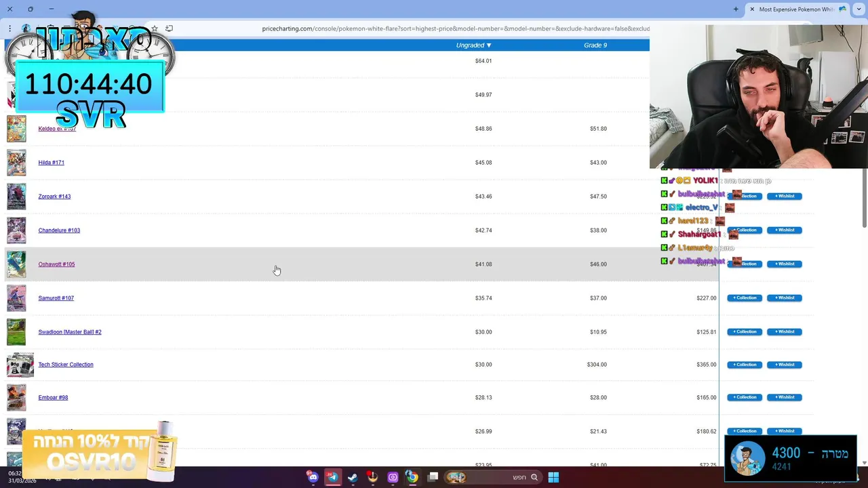Sort by the Ungraded column header

[x=473, y=45]
